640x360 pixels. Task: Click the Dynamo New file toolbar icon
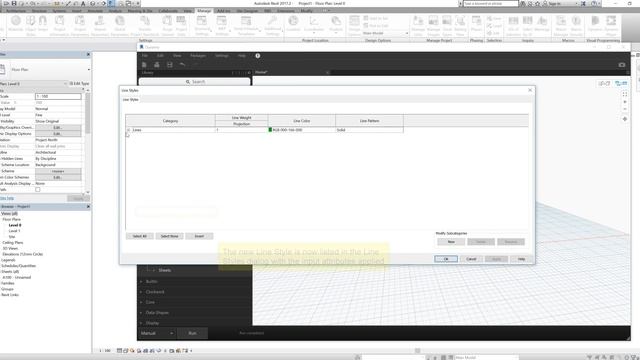coord(144,64)
